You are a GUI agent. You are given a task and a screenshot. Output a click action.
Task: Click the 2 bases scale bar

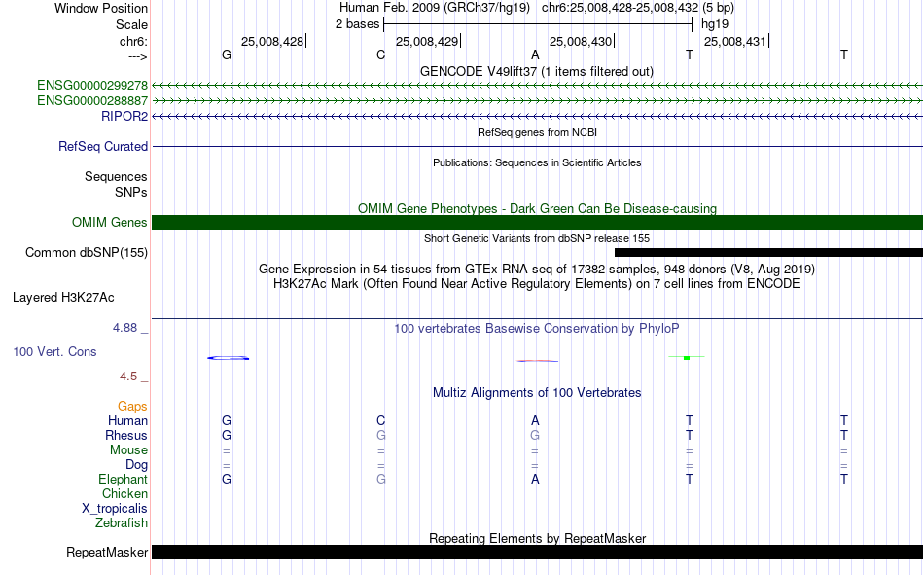coord(538,24)
